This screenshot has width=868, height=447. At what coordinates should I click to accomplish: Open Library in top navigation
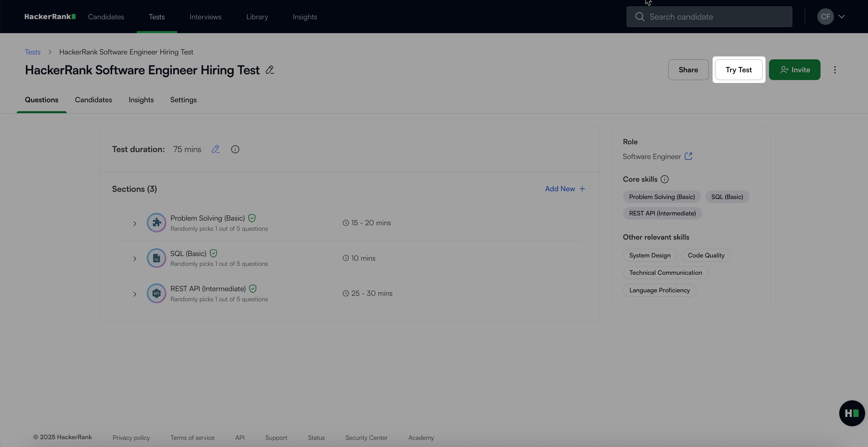pyautogui.click(x=257, y=17)
